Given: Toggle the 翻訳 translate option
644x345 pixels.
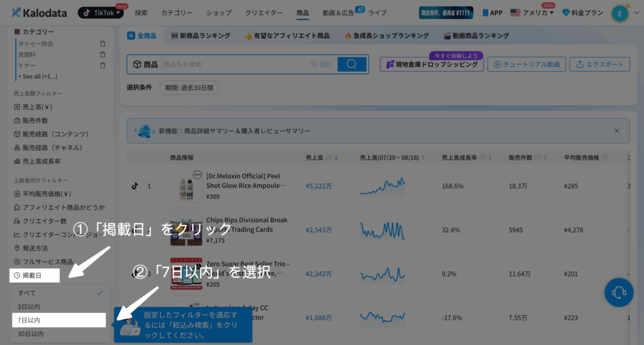Looking at the screenshot, I should tap(321, 65).
